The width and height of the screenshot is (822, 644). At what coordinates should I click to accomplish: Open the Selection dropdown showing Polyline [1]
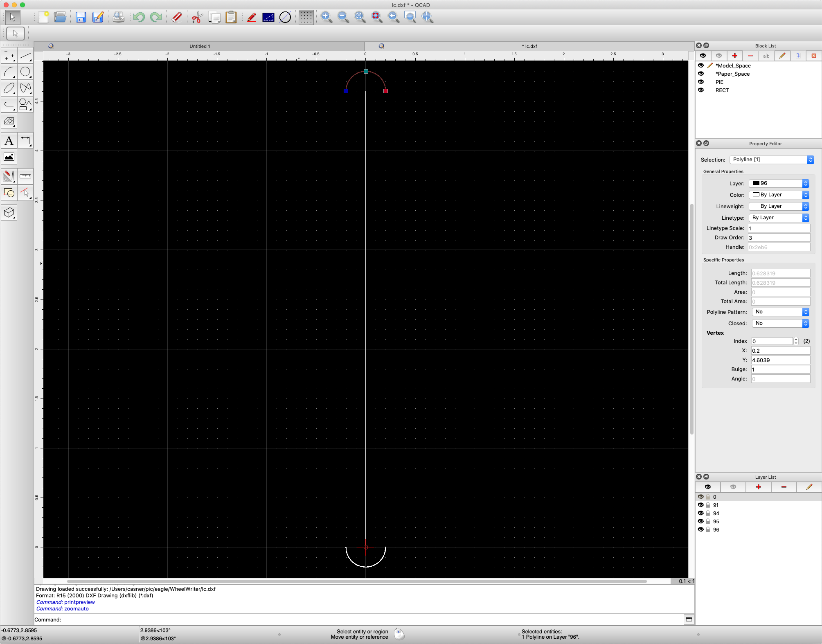click(x=772, y=160)
